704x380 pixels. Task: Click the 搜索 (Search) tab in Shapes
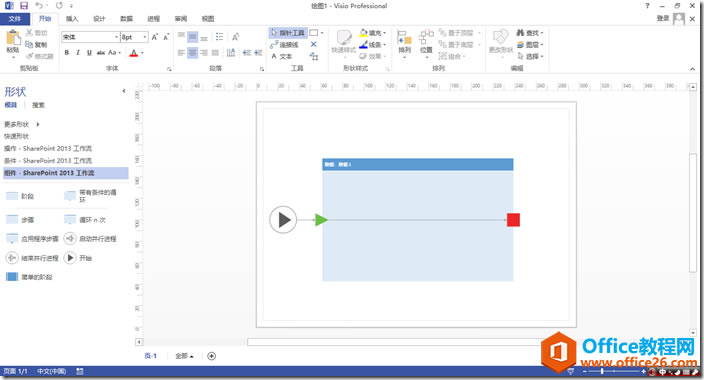point(38,105)
